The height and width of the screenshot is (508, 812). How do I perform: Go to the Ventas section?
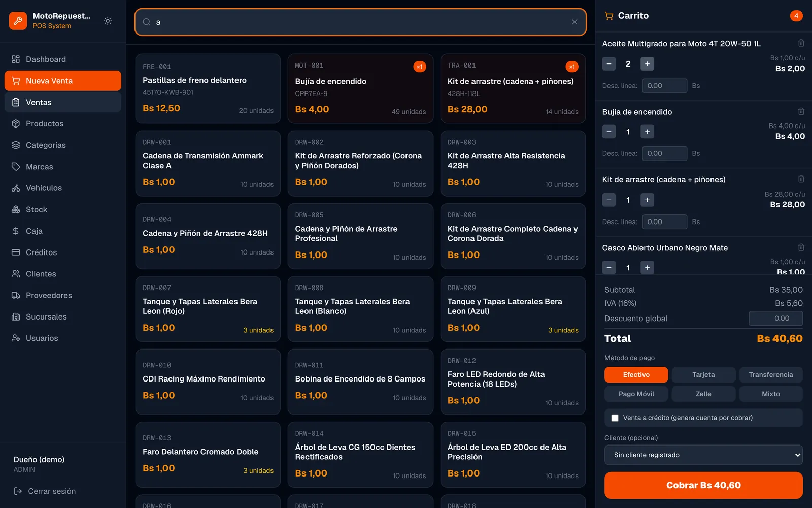pos(63,102)
